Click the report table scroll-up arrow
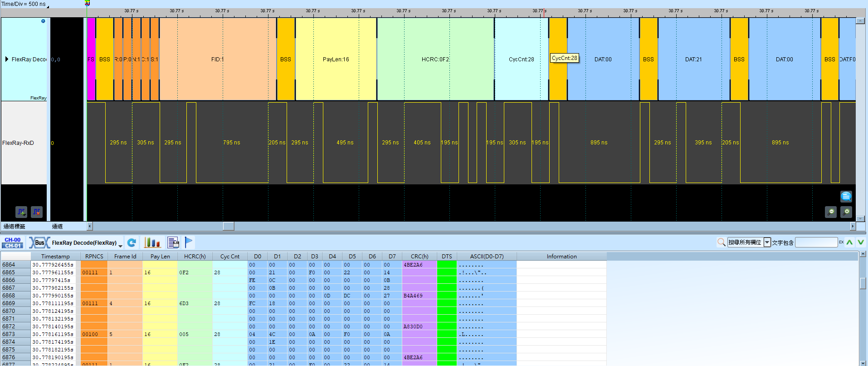This screenshot has height=366, width=868. pyautogui.click(x=863, y=254)
